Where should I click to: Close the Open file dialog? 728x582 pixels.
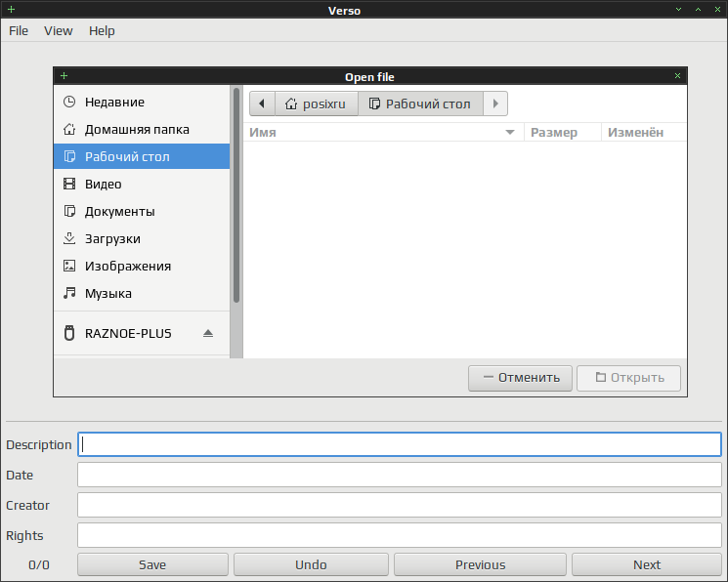[x=677, y=75]
